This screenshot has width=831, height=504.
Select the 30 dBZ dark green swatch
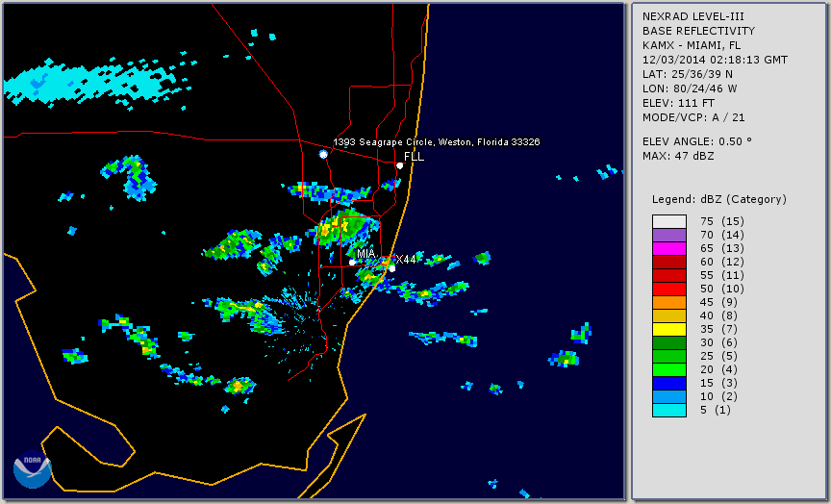pyautogui.click(x=668, y=342)
